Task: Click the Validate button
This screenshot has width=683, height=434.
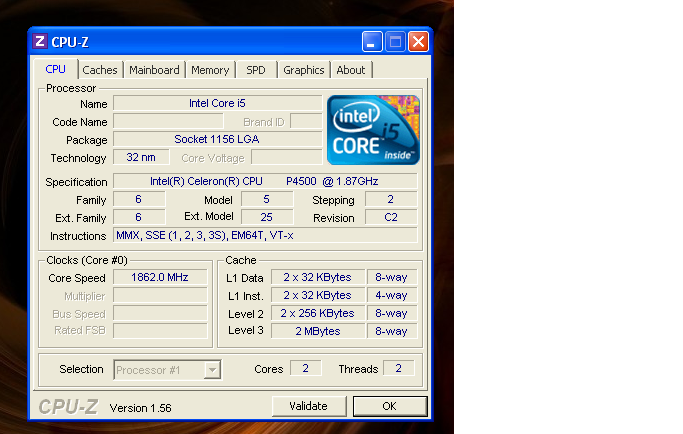Action: pyautogui.click(x=308, y=406)
